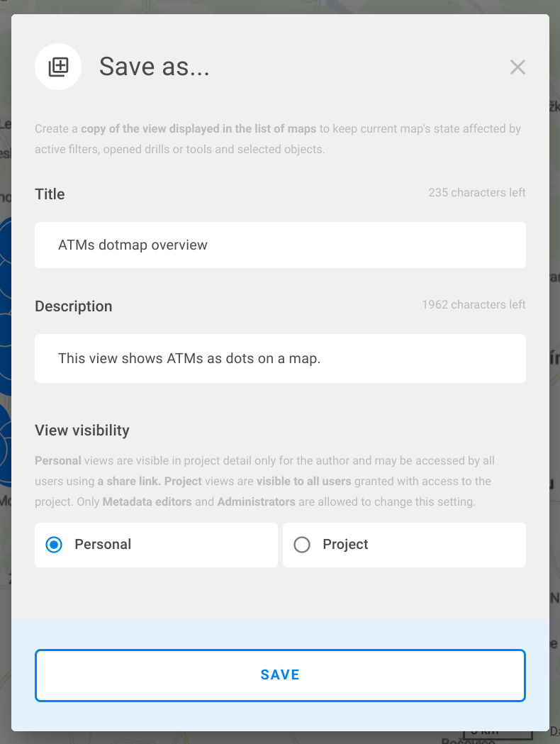Click into the Description text field
The image size is (560, 744).
coord(280,359)
